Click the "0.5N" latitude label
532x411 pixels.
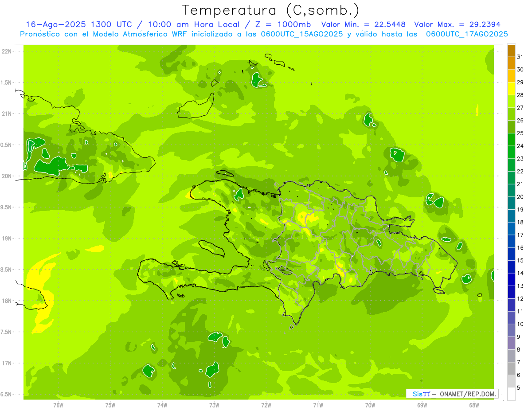(6, 145)
